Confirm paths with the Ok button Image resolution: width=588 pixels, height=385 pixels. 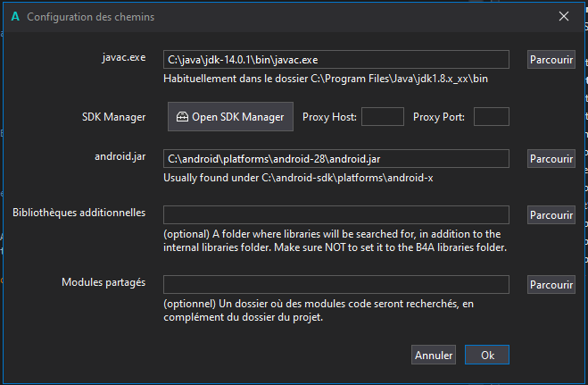pos(487,355)
